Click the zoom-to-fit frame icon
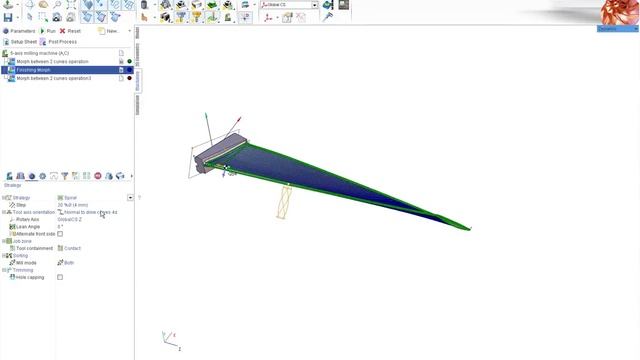This screenshot has width=640, height=360. click(71, 4)
